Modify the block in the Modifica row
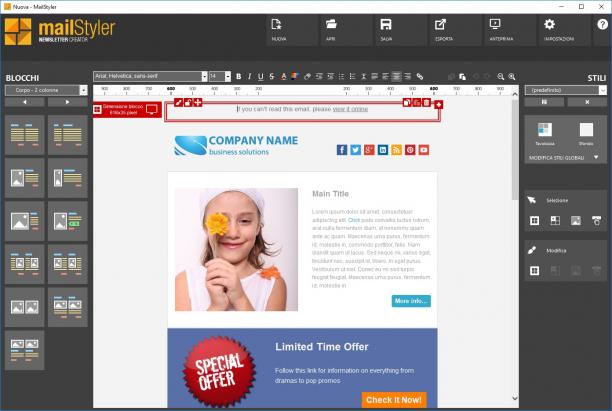The width and height of the screenshot is (612, 411). coord(535,270)
